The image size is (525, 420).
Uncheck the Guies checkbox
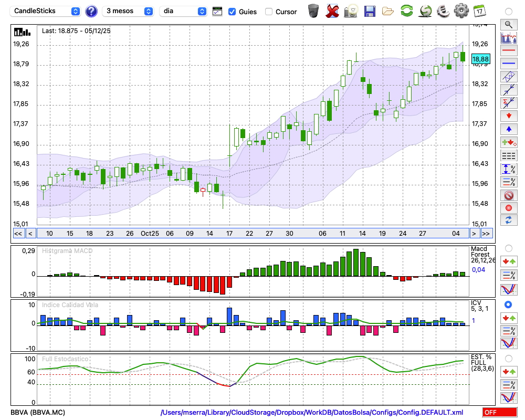(232, 11)
